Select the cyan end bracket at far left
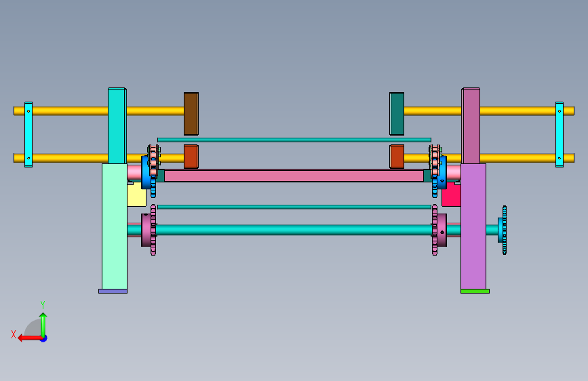Screen dimensions: 588x381 [x=28, y=135]
